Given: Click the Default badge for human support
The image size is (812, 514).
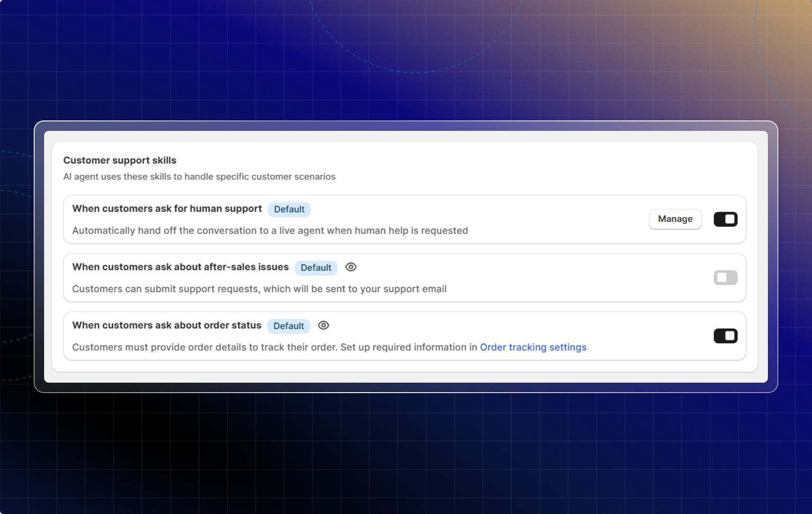Looking at the screenshot, I should coord(289,210).
